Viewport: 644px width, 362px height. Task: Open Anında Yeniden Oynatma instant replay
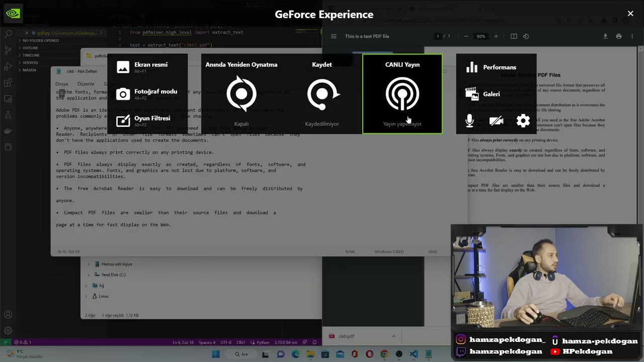coord(242,94)
